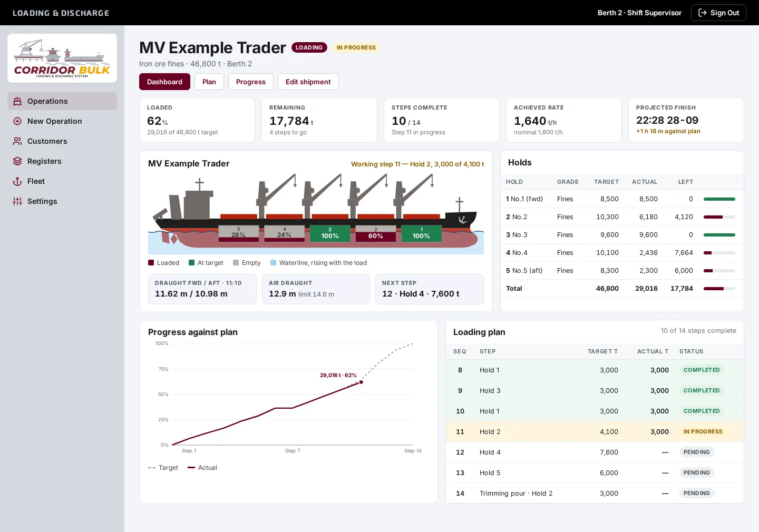759x532 pixels.
Task: Click the IN PROGRESS status in step 11 row
Action: click(703, 432)
